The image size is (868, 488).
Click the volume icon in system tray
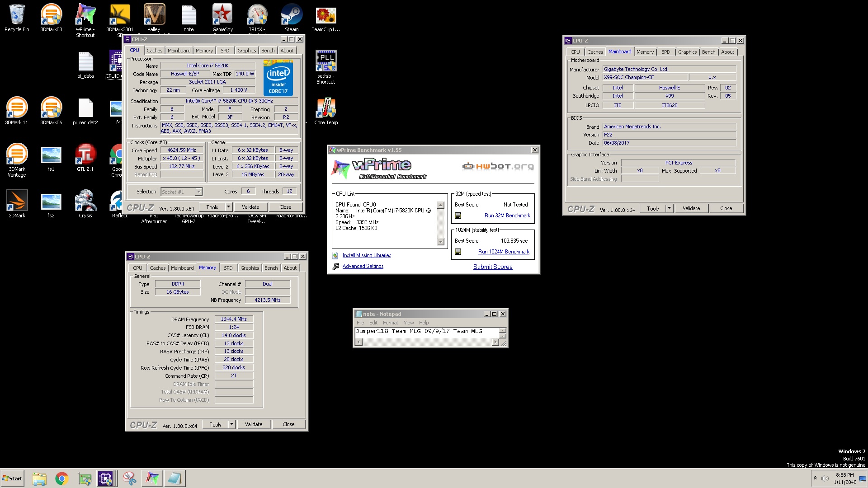click(x=825, y=479)
